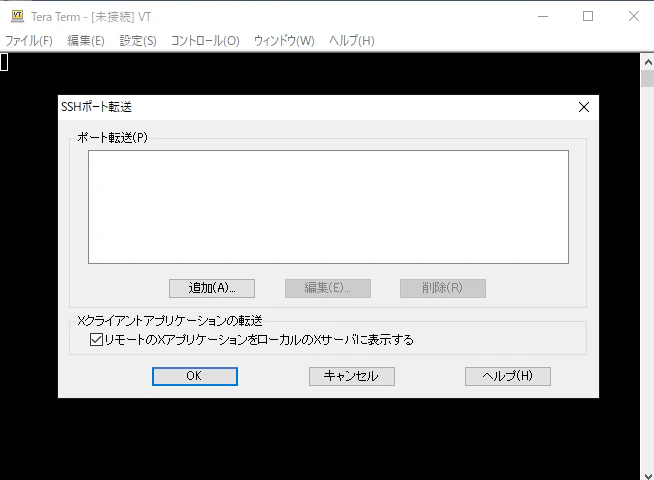Close the SSHポート転送 dialog
The height and width of the screenshot is (480, 654).
pyautogui.click(x=584, y=107)
